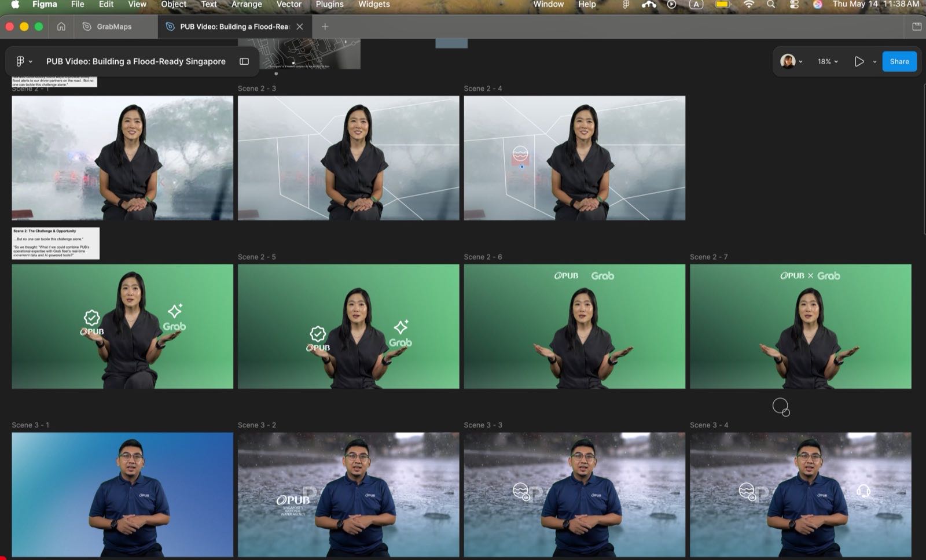Open the File menu
Image resolution: width=926 pixels, height=560 pixels.
(78, 4)
